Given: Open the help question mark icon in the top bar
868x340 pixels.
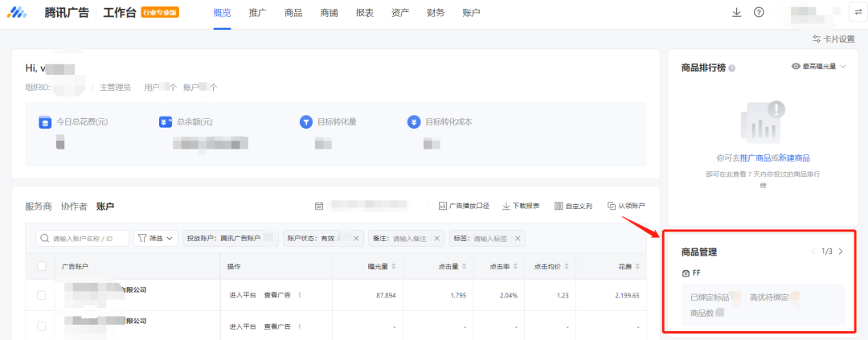Looking at the screenshot, I should (759, 12).
